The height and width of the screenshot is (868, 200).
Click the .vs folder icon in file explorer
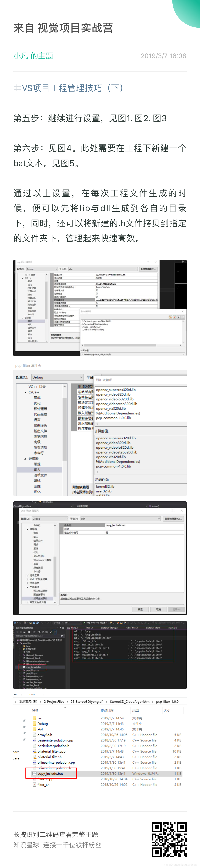(x=34, y=718)
